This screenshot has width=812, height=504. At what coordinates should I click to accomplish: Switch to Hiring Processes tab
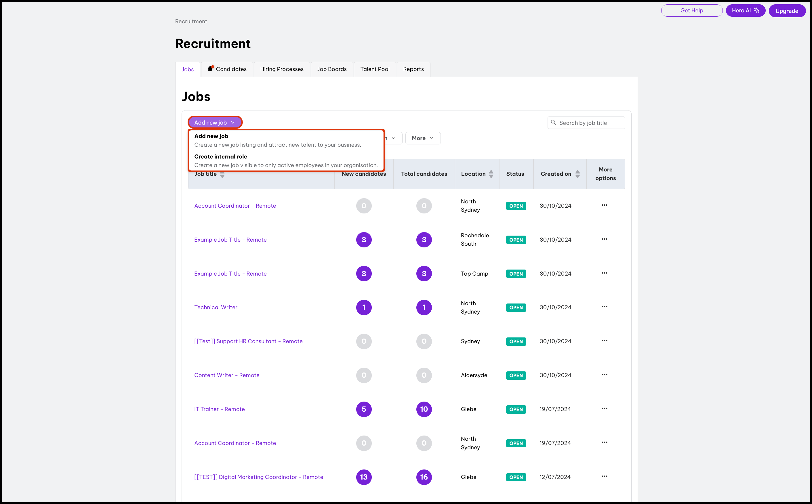[282, 69]
